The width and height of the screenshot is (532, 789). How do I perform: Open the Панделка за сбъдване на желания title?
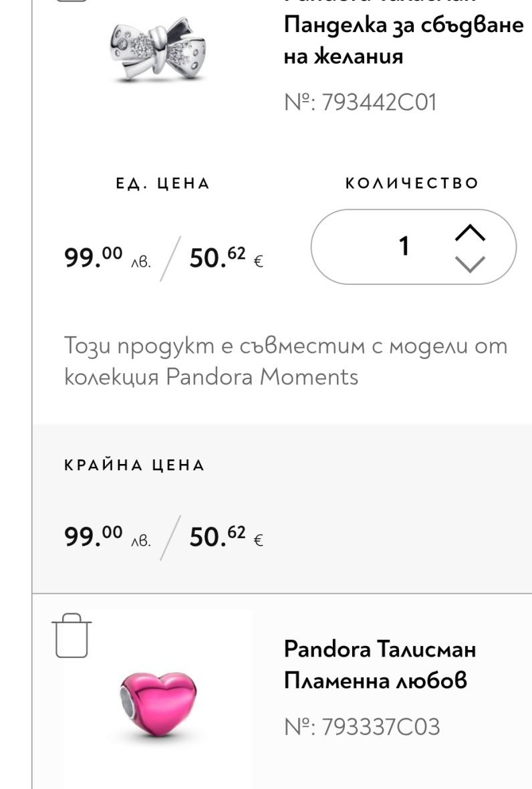coord(403,40)
